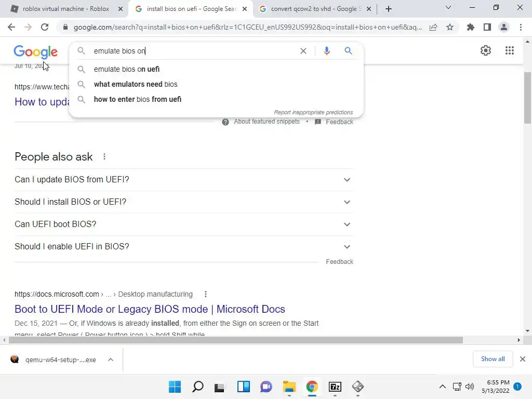Open more options for docs.microsoft.com result
Viewport: 532px width, 399px height.
pos(206,294)
